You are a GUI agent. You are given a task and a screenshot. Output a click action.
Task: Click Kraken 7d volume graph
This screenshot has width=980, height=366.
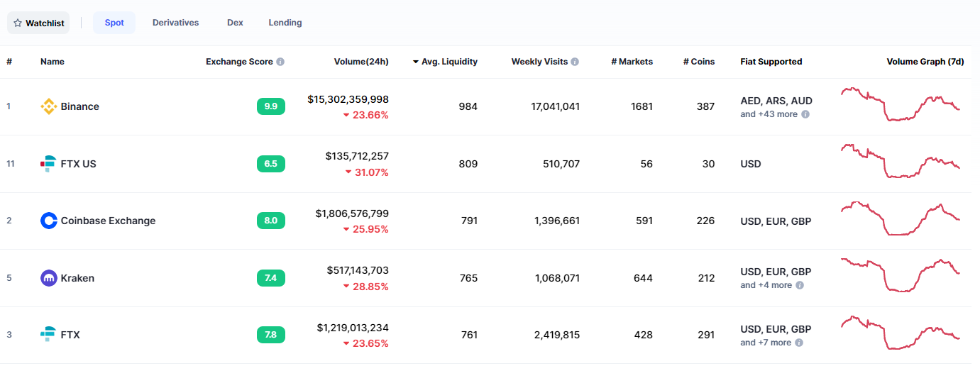click(901, 275)
